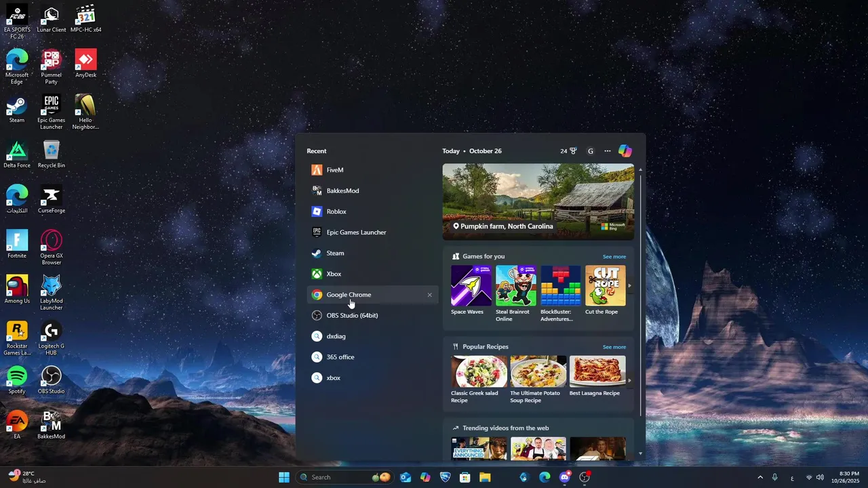See more Games for you

pos(614,257)
